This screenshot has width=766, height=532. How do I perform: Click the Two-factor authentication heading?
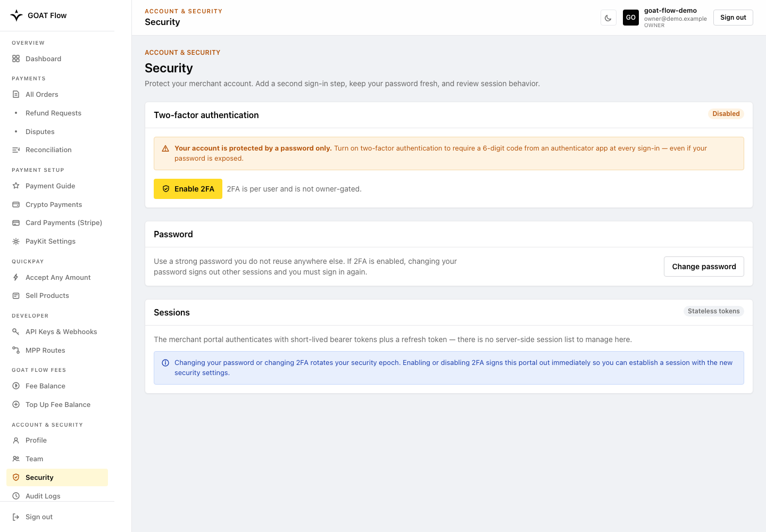206,115
